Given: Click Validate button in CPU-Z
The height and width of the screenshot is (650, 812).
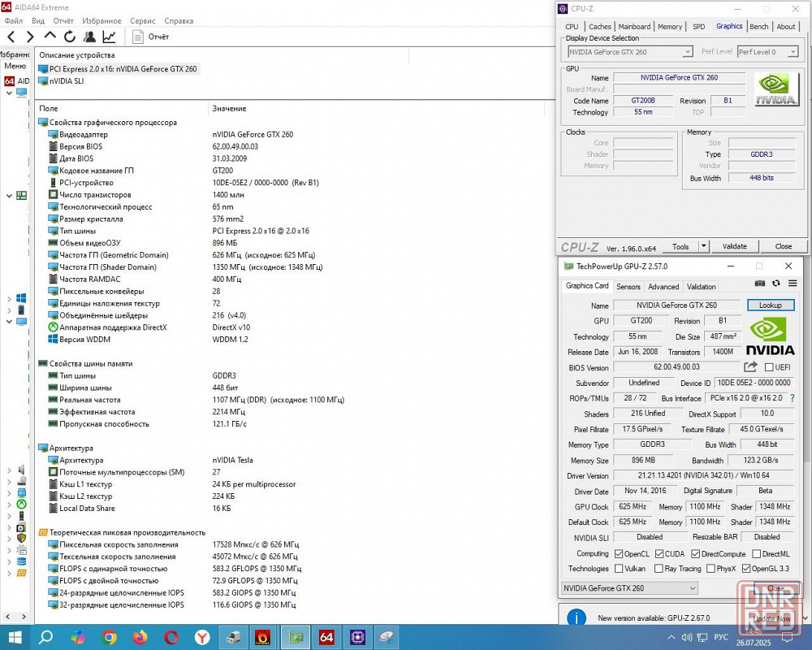Looking at the screenshot, I should (734, 246).
